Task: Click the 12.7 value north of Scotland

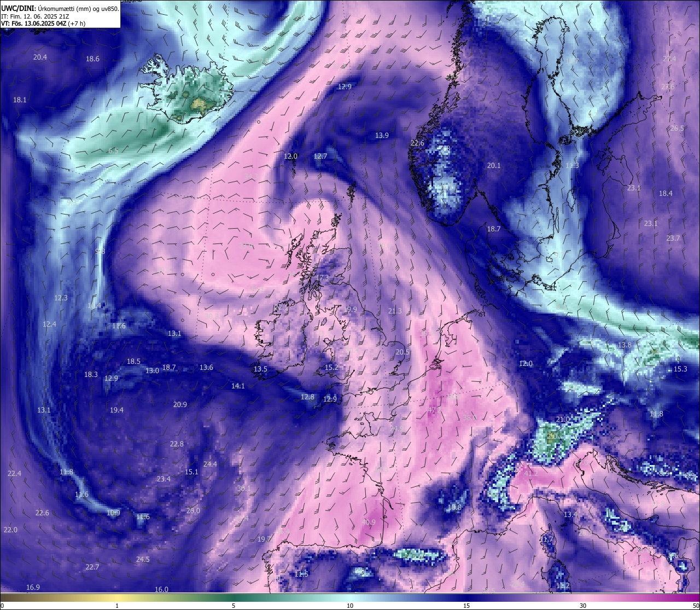Action: pos(320,156)
